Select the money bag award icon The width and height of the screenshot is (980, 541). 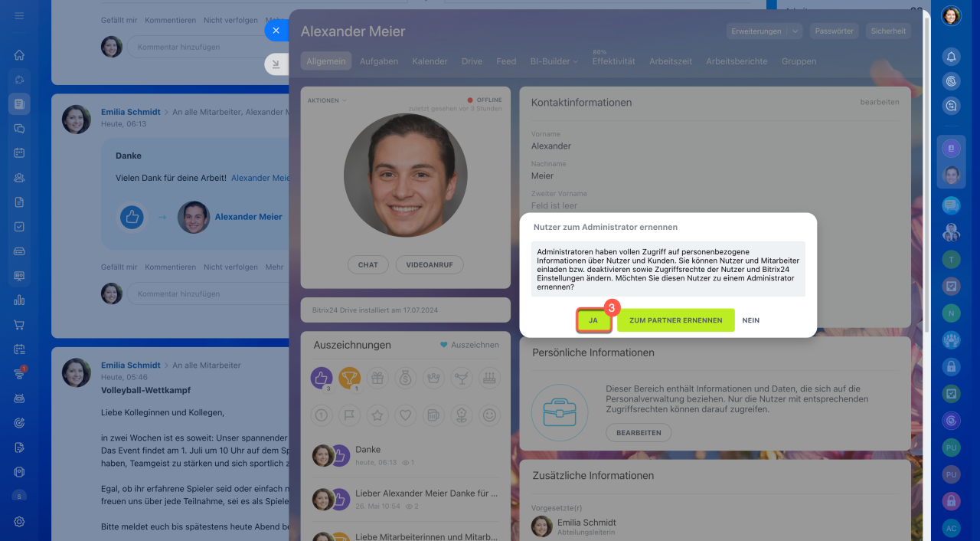pyautogui.click(x=406, y=377)
